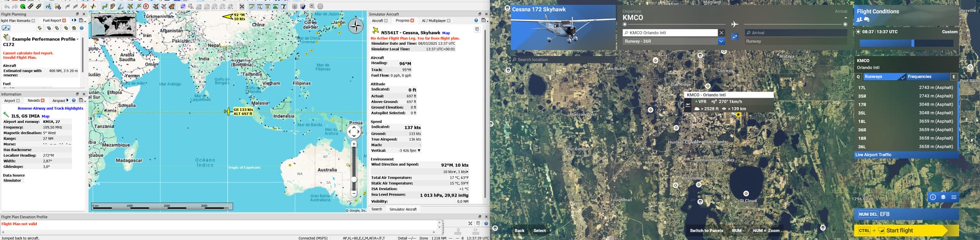The width and height of the screenshot is (980, 240).
Task: Click the E key icon beside Frequencies tab
Action: point(953,77)
